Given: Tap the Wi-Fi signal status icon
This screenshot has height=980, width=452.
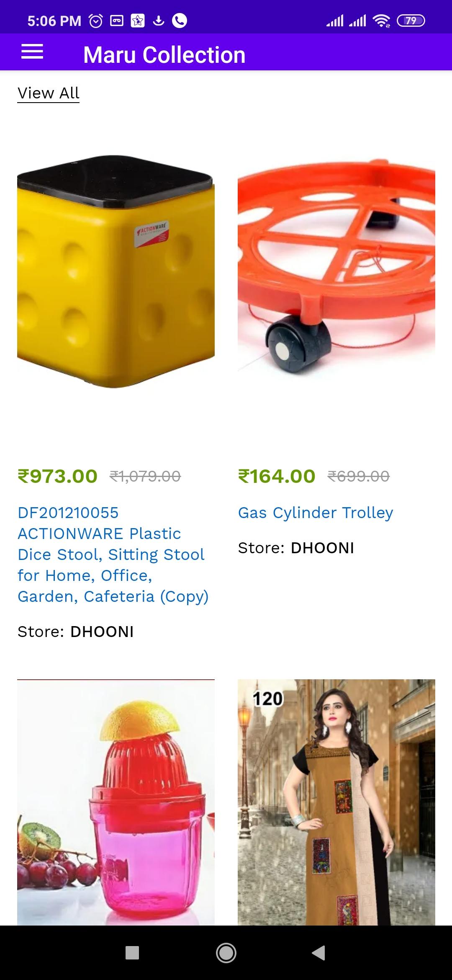Looking at the screenshot, I should (381, 21).
